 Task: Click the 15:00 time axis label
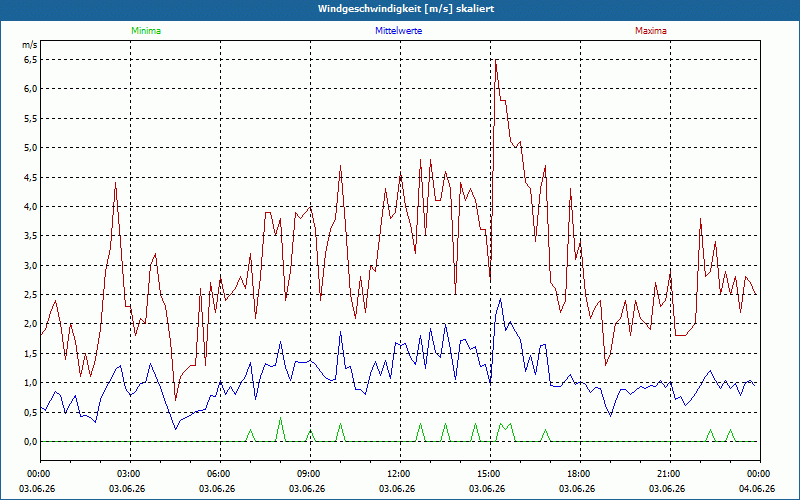click(x=490, y=474)
